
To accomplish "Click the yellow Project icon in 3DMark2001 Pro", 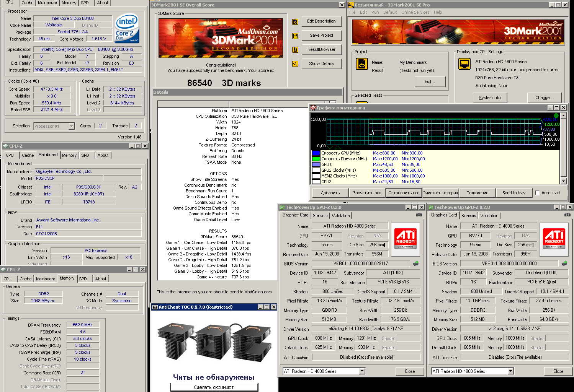I will (x=362, y=64).
